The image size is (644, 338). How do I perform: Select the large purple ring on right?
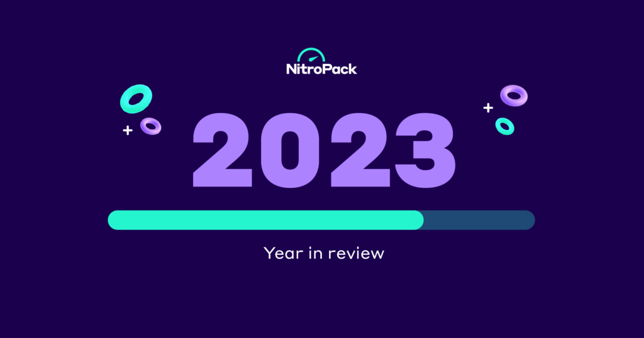[x=514, y=95]
